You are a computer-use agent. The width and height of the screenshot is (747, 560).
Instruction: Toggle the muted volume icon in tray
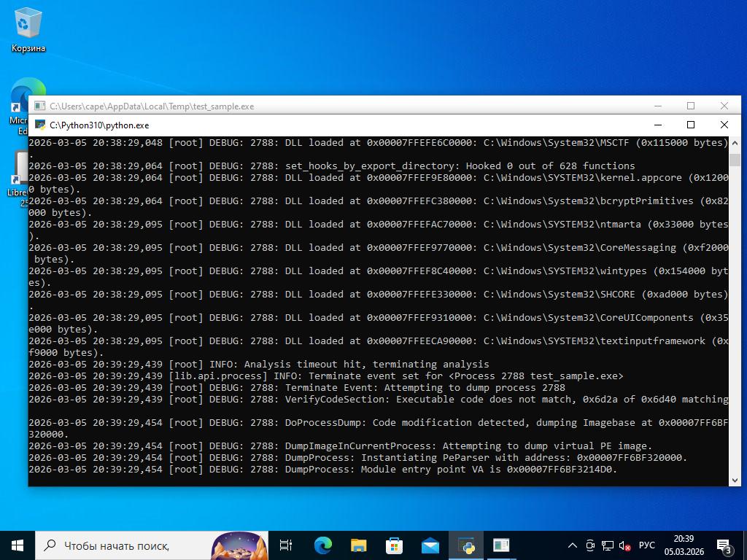pos(624,545)
